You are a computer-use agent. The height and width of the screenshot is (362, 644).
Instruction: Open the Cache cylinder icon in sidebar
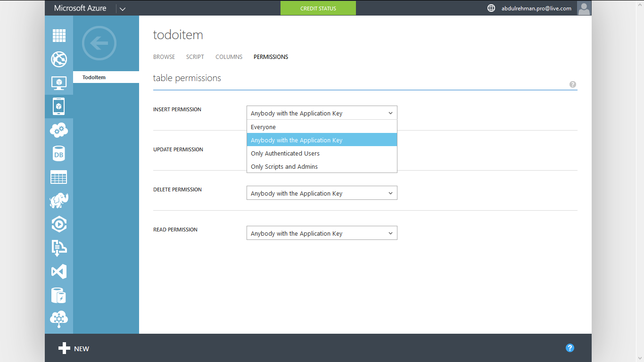(x=59, y=295)
